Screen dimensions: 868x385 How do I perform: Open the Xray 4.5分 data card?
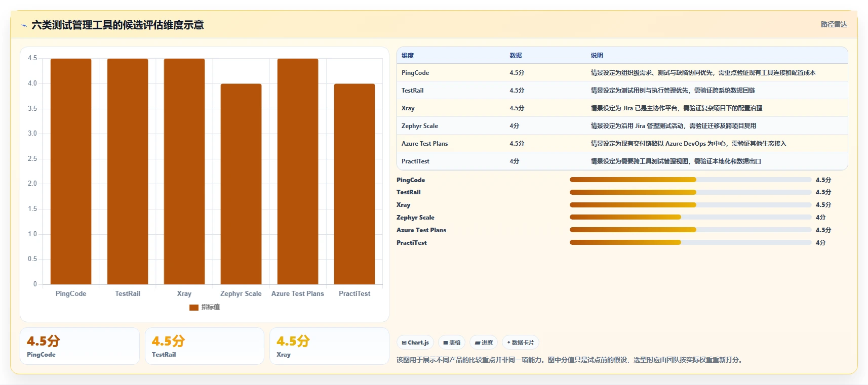(329, 346)
